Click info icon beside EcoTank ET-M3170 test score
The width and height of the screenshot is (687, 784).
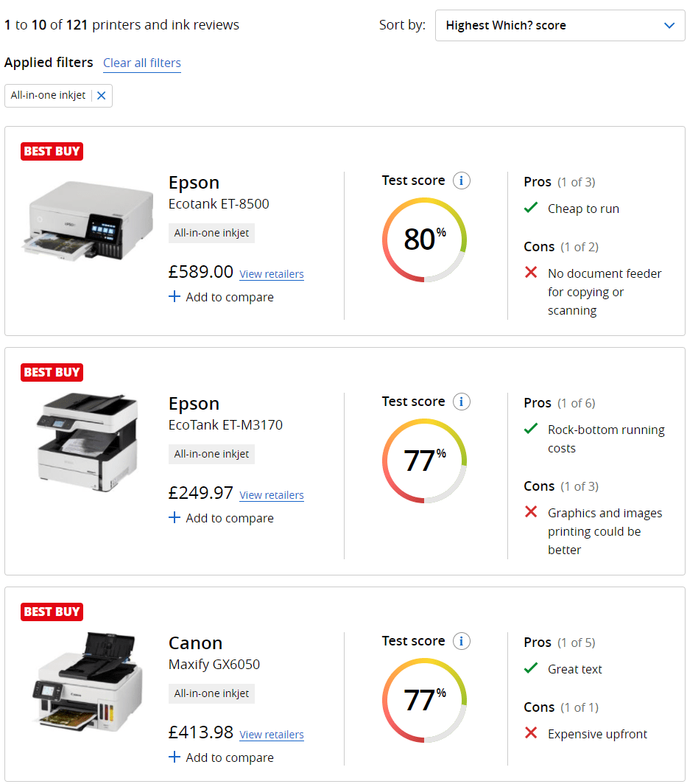pos(462,402)
